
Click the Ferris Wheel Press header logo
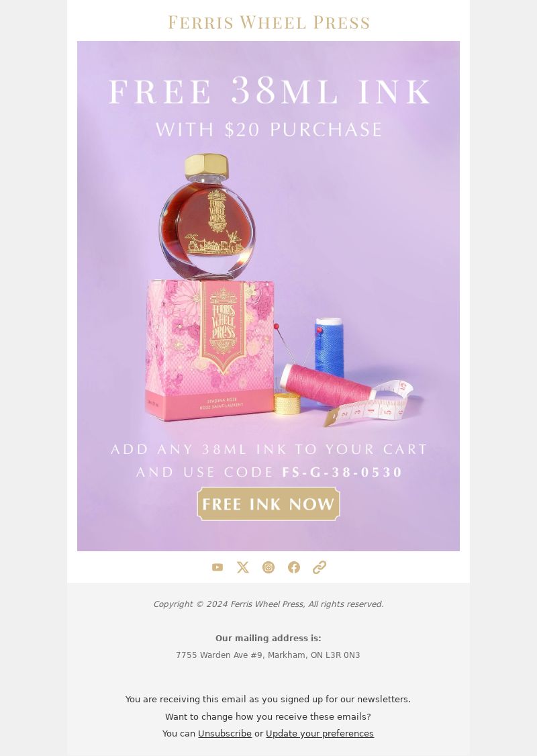268,23
